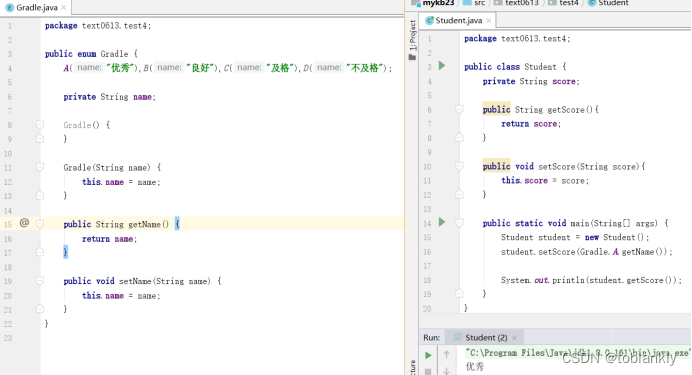This screenshot has height=375, width=692.
Task: Click the Student.java file type icon
Action: 429,20
